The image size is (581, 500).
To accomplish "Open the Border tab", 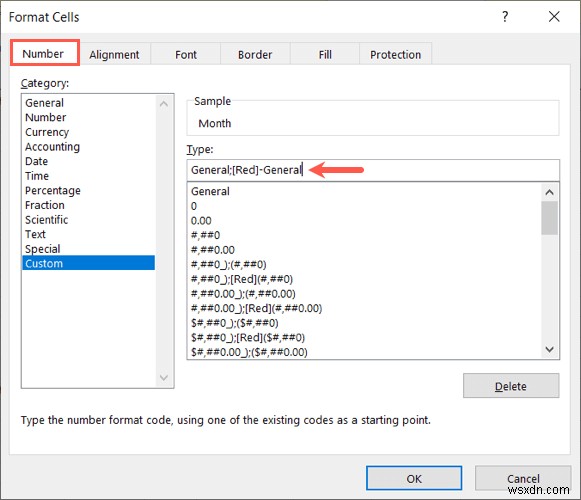I will [255, 54].
